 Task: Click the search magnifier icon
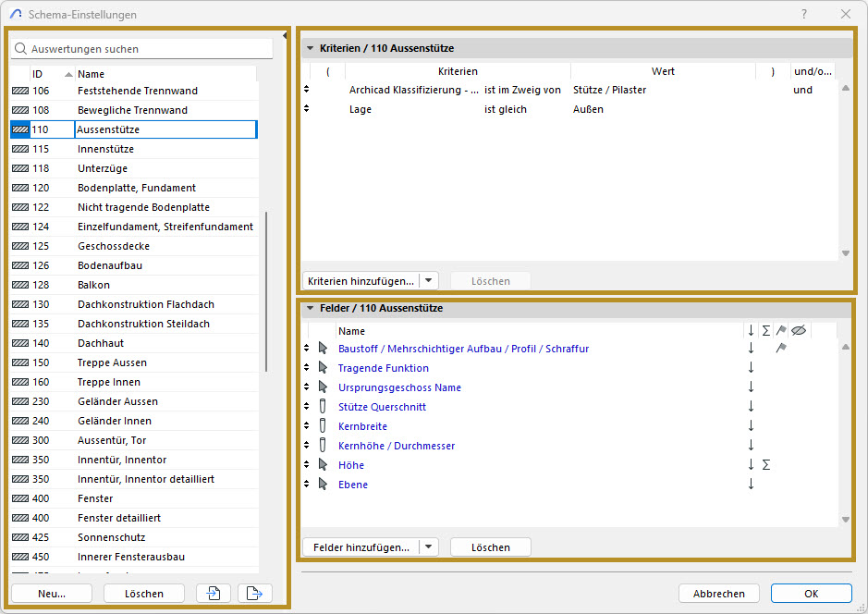(20, 49)
